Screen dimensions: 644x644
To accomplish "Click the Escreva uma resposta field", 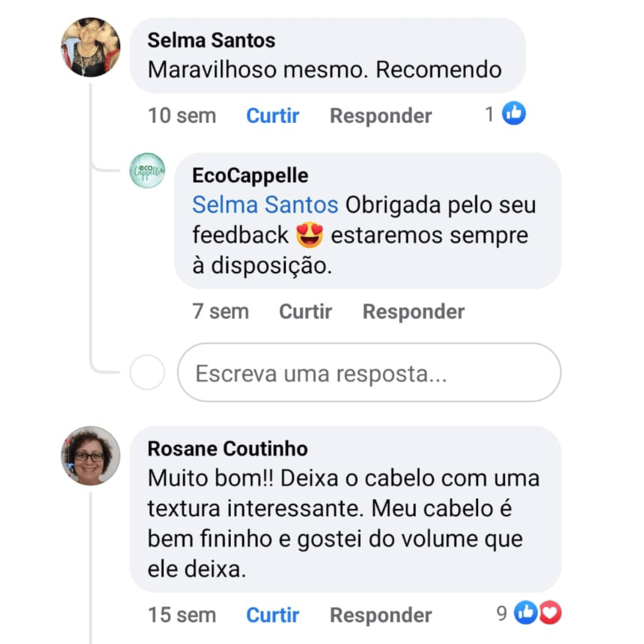I will [369, 373].
